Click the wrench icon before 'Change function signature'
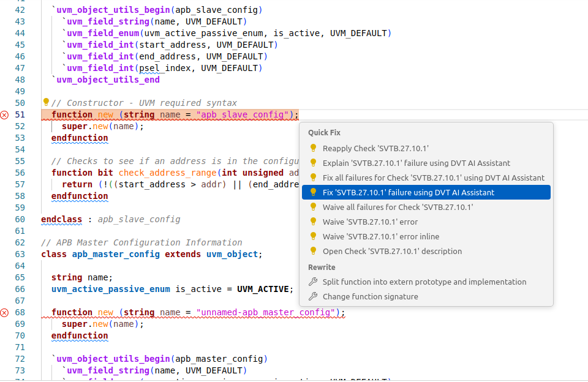This screenshot has height=382, width=588. [x=312, y=296]
